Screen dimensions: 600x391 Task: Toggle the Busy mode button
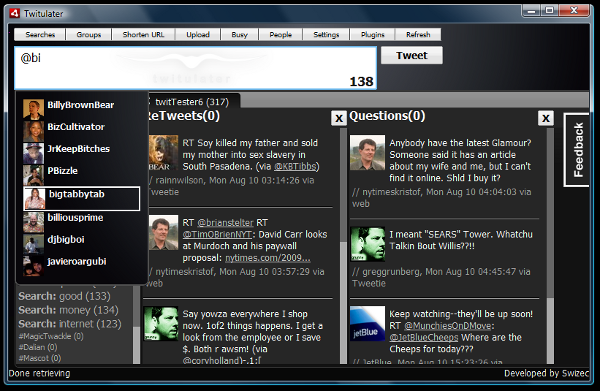(x=240, y=34)
